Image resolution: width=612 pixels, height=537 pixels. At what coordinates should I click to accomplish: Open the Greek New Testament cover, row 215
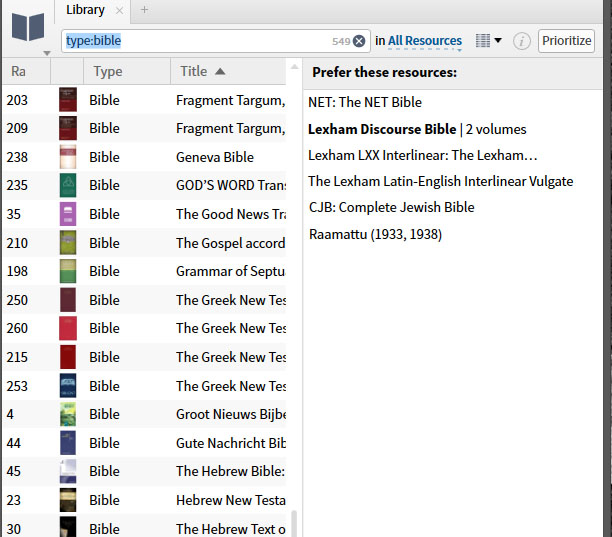(x=68, y=357)
